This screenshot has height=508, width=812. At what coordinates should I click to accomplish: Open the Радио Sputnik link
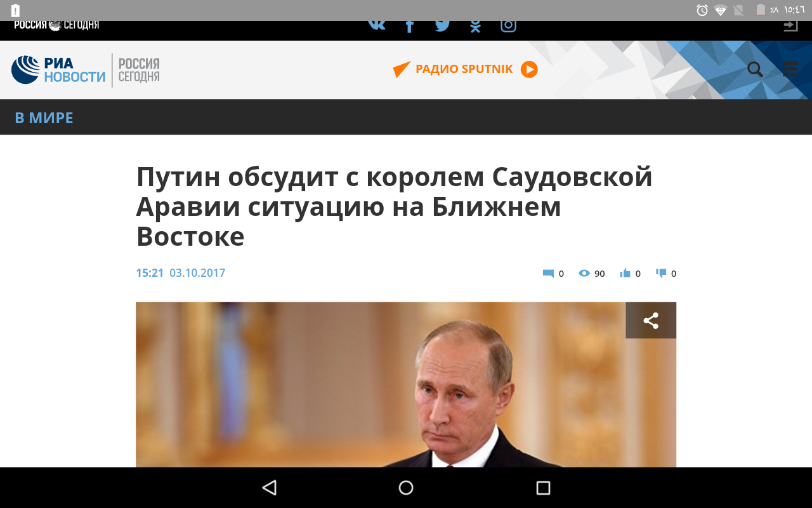click(464, 69)
